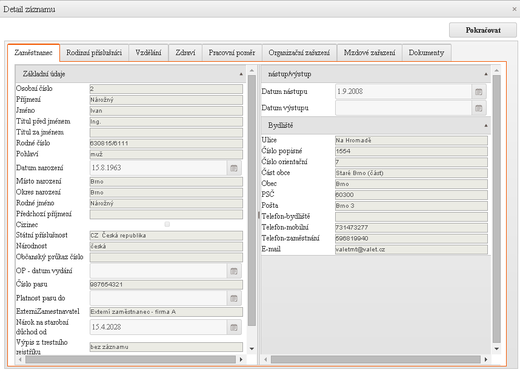Click the Číslo popisné field

coord(411,151)
